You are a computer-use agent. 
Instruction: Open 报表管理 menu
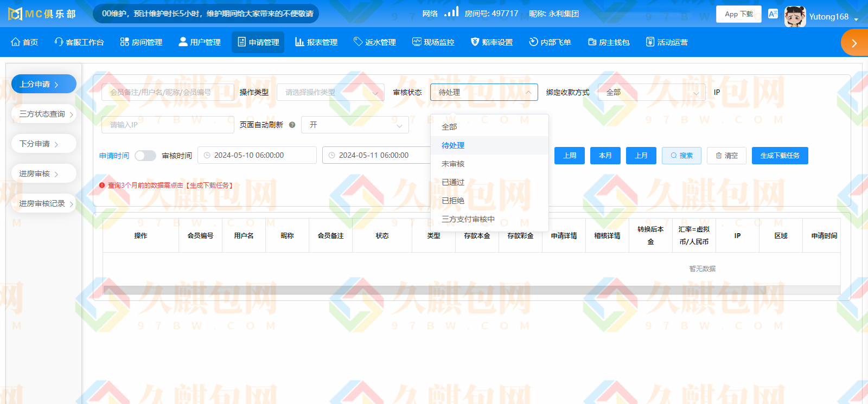click(316, 42)
